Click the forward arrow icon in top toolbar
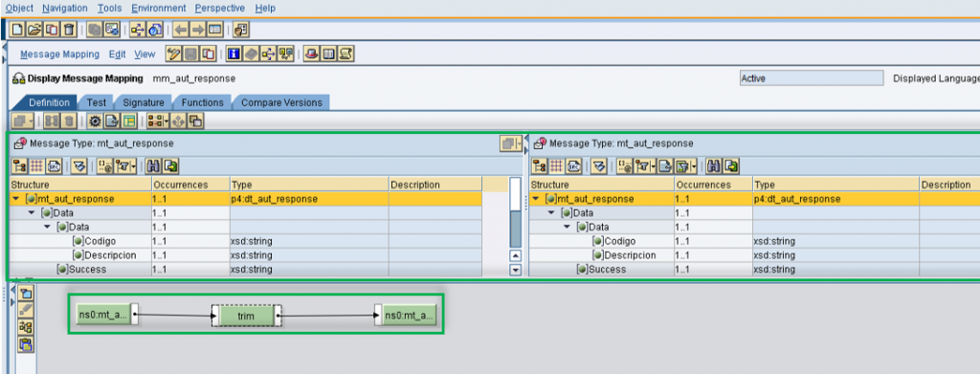This screenshot has height=374, width=980. point(197,30)
